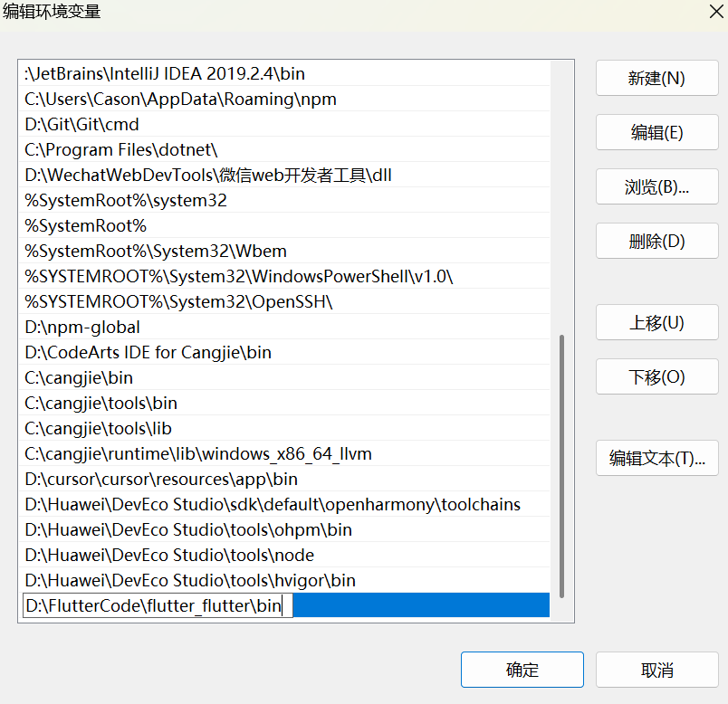Select DevEco Studio\tools\node entry
Viewport: 728px width, 704px height.
(x=284, y=555)
